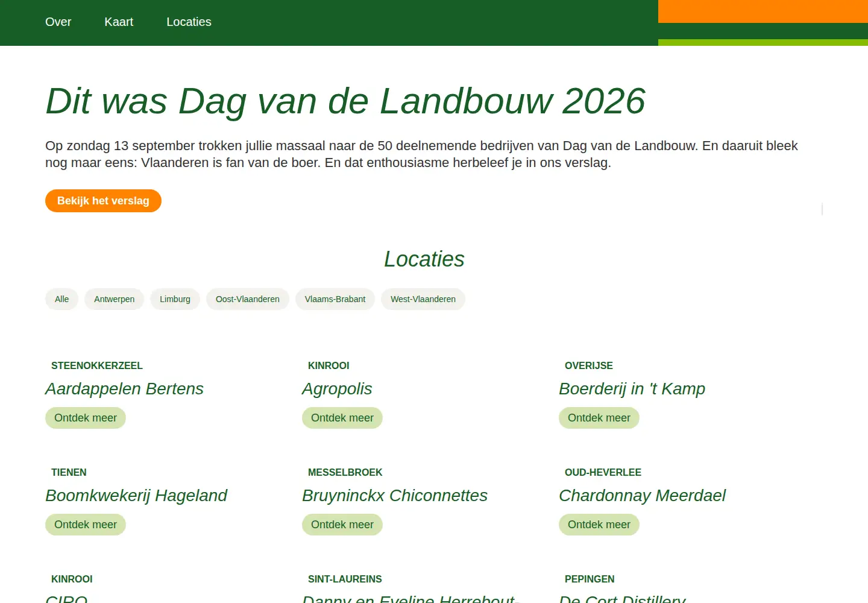Open the Agropolis location title
868x603 pixels.
337,389
